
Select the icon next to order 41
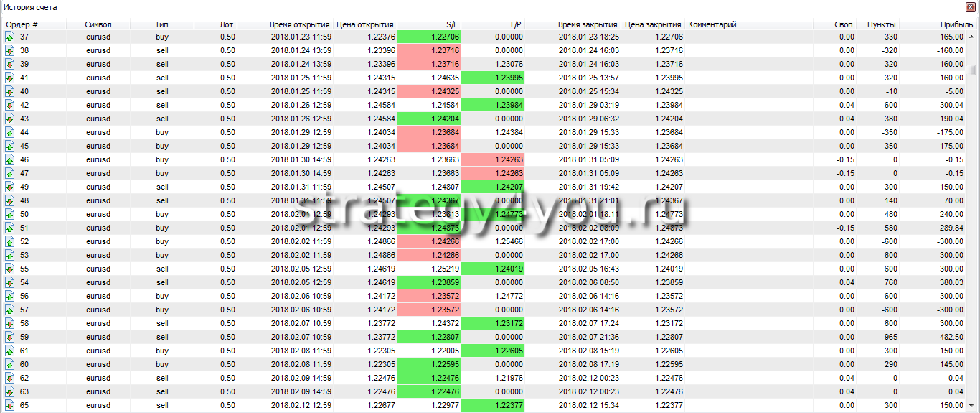pyautogui.click(x=10, y=78)
